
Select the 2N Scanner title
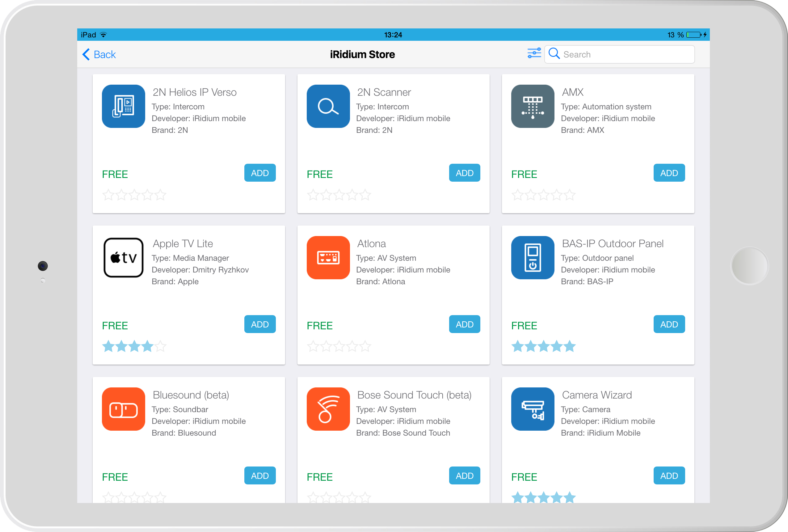point(384,92)
